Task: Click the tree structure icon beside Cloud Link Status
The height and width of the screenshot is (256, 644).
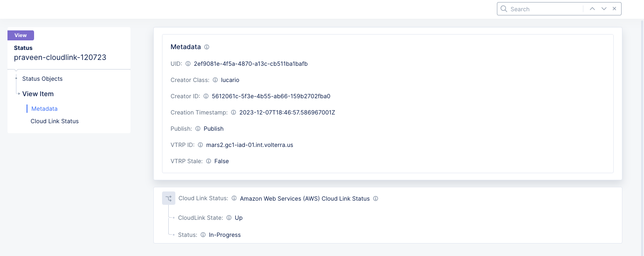Action: 169,198
